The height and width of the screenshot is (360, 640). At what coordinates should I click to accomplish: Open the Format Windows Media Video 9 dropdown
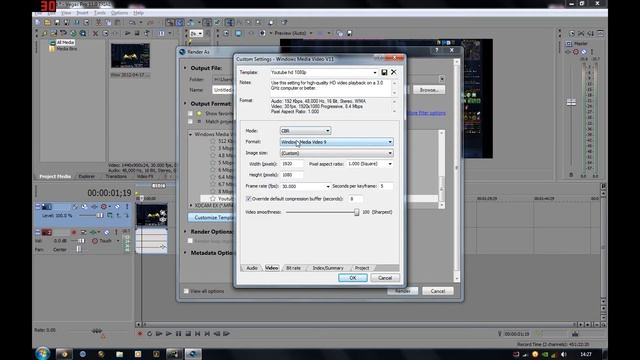[x=337, y=142]
